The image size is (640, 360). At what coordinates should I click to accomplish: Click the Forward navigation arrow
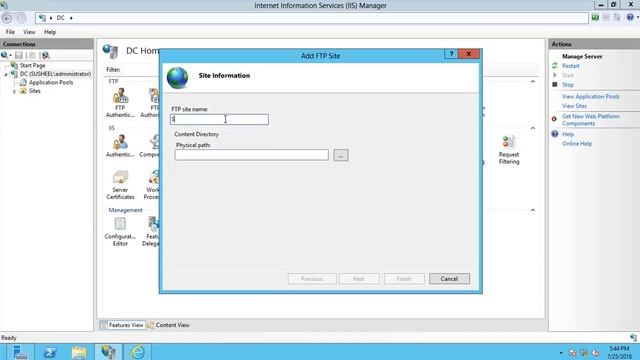coord(21,18)
